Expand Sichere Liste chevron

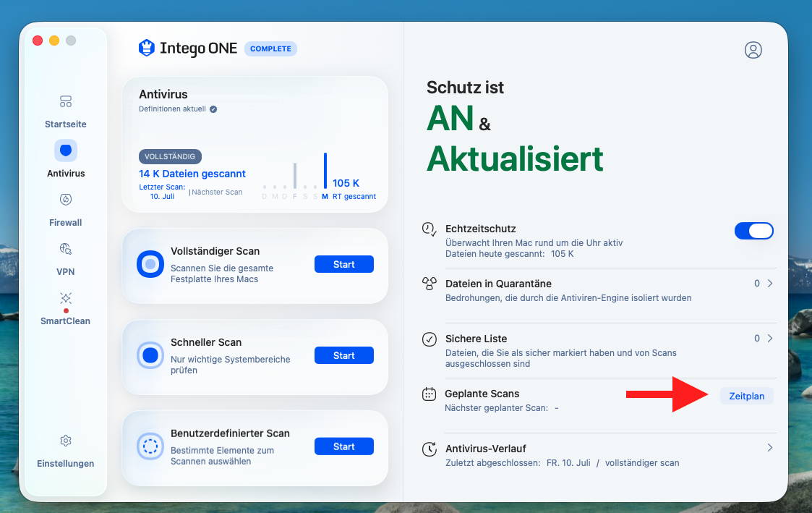pos(770,339)
